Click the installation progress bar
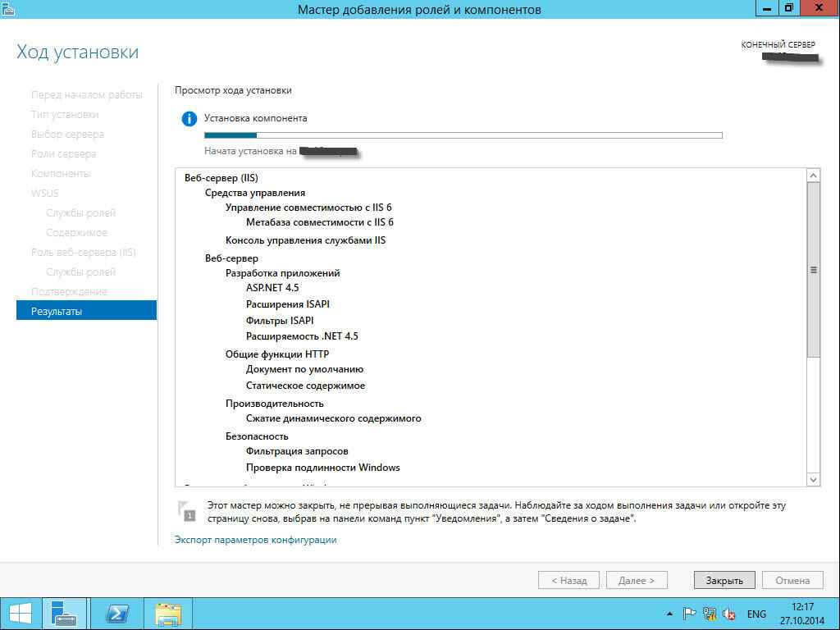Image resolution: width=840 pixels, height=630 pixels. (x=463, y=135)
